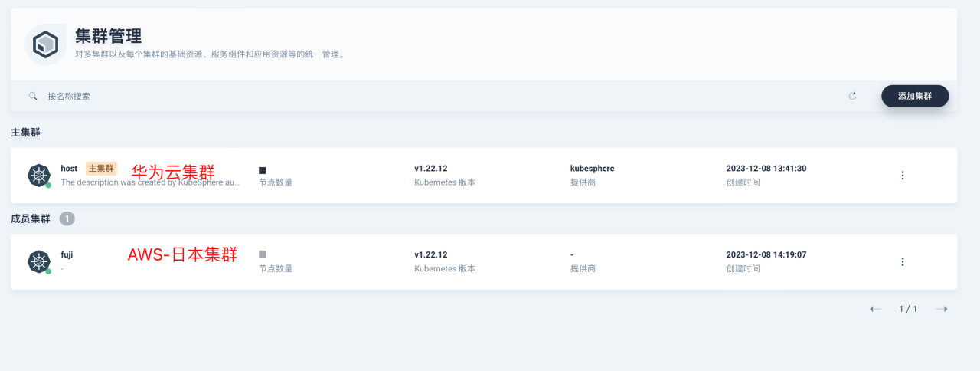
Task: Open the fuji cluster more actions menu
Action: [903, 261]
